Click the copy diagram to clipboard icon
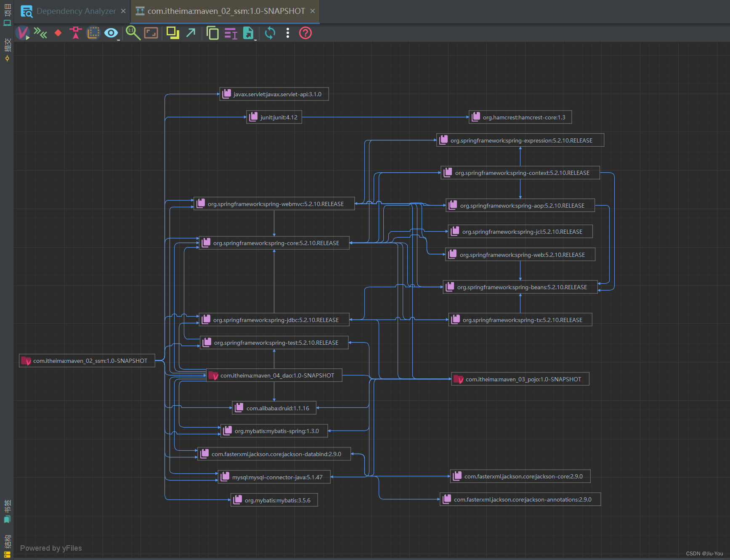The height and width of the screenshot is (560, 730). point(212,33)
